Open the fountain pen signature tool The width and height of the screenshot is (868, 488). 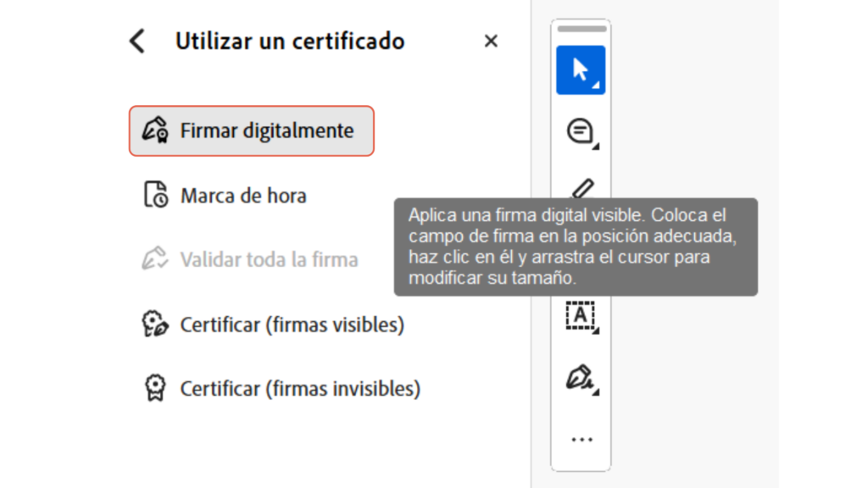tap(581, 377)
